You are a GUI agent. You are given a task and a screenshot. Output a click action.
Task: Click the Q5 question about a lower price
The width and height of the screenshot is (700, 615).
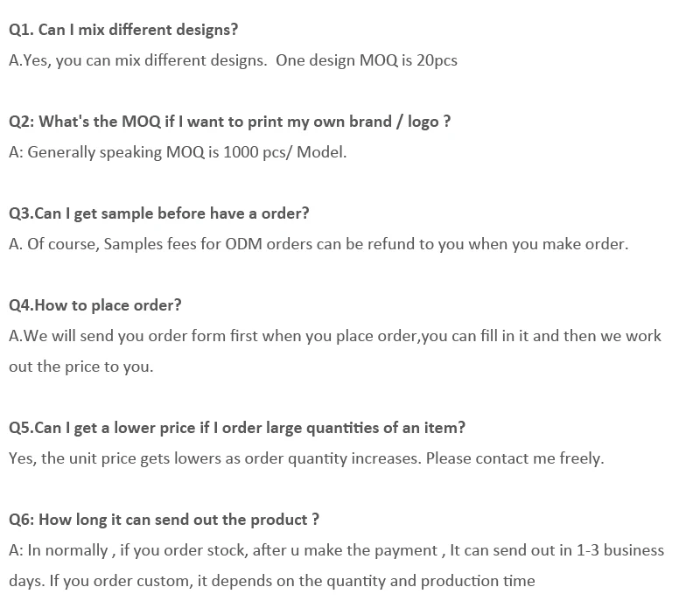[x=237, y=428]
